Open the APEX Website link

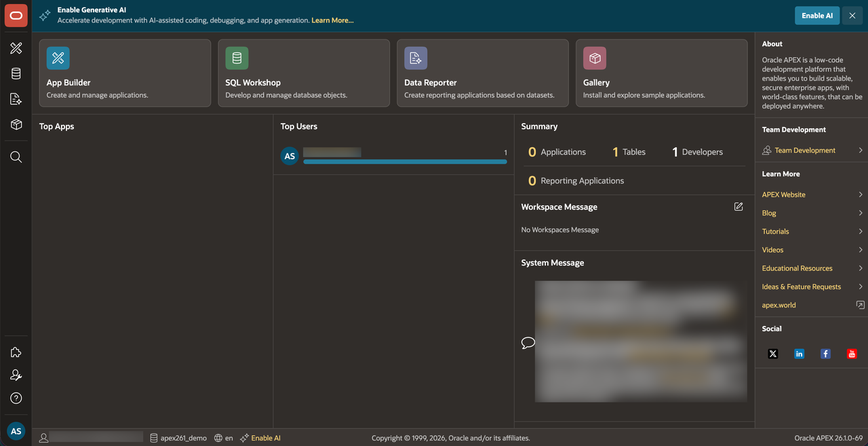pyautogui.click(x=784, y=194)
